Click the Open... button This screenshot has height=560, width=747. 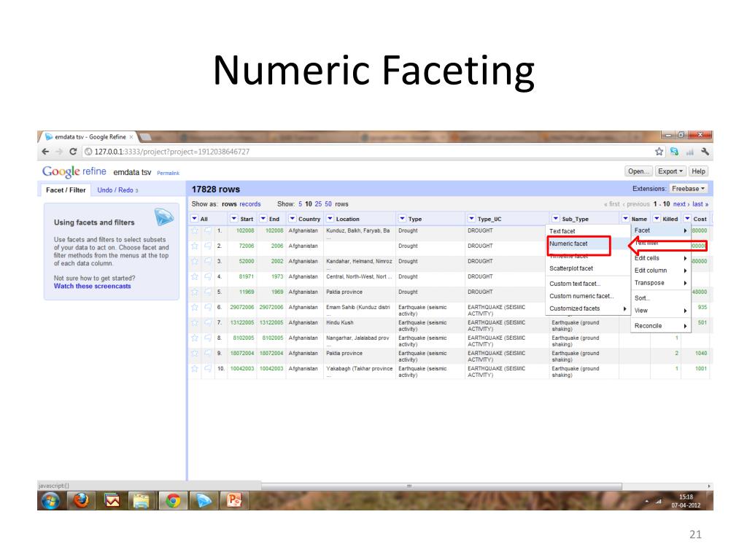click(638, 171)
